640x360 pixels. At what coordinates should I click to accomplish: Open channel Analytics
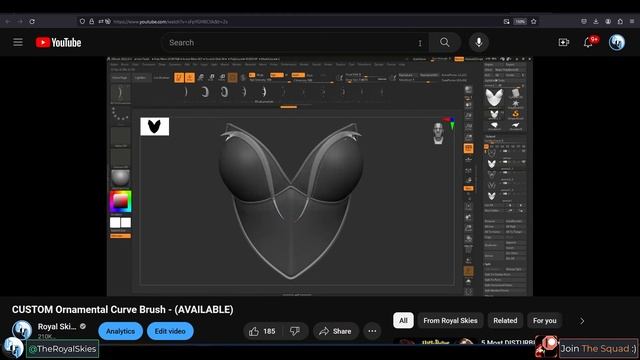click(x=120, y=331)
